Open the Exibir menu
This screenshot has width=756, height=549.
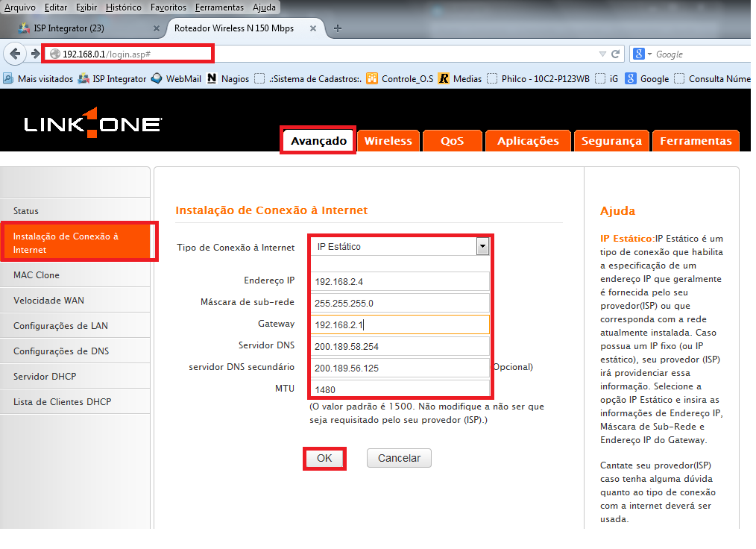point(86,7)
